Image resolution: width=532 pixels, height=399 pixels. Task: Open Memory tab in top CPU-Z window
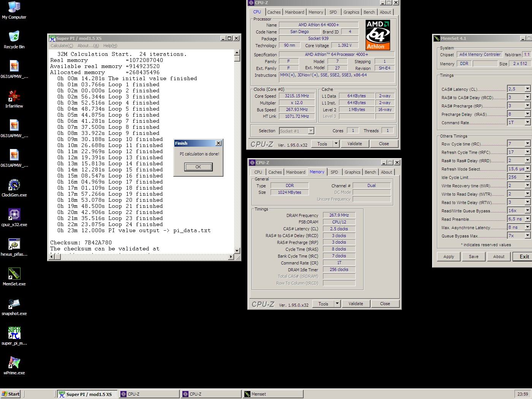[x=316, y=12]
